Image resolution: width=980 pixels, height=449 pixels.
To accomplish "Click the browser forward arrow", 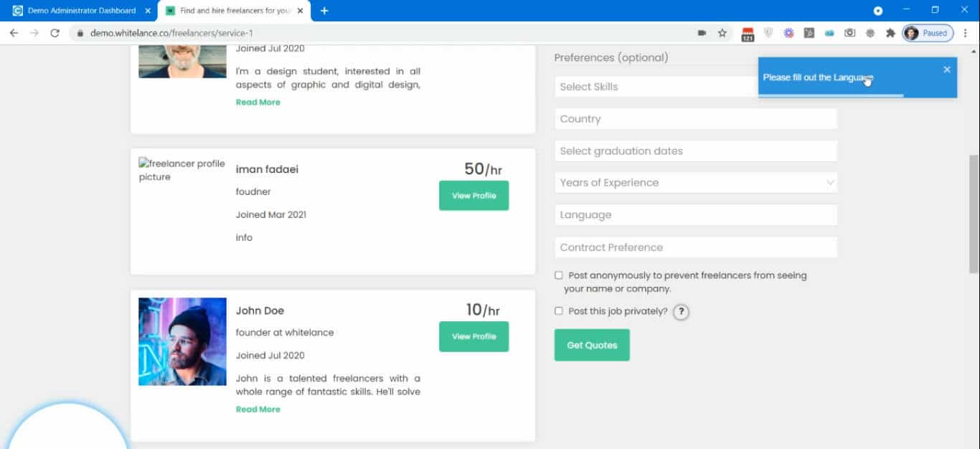I will pos(34,33).
